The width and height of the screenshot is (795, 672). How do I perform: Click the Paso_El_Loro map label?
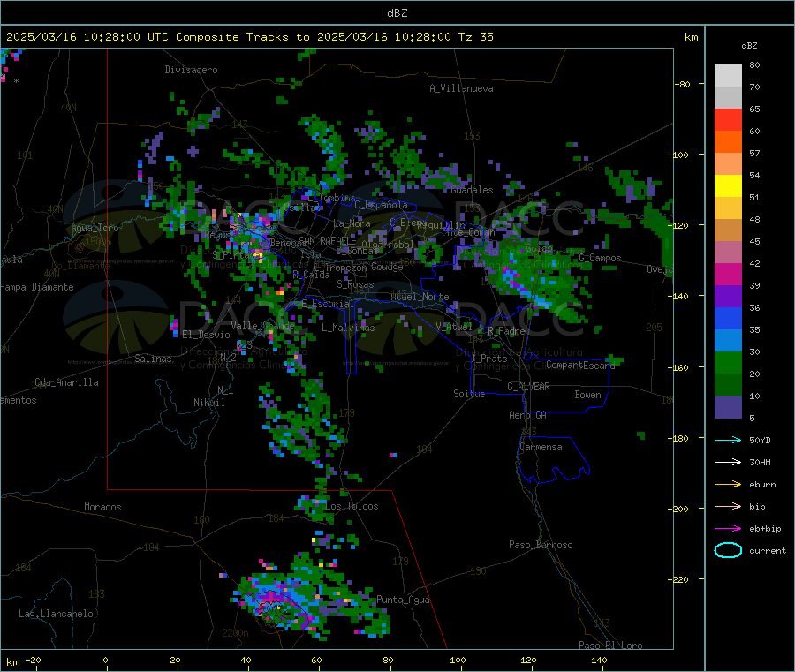point(611,646)
